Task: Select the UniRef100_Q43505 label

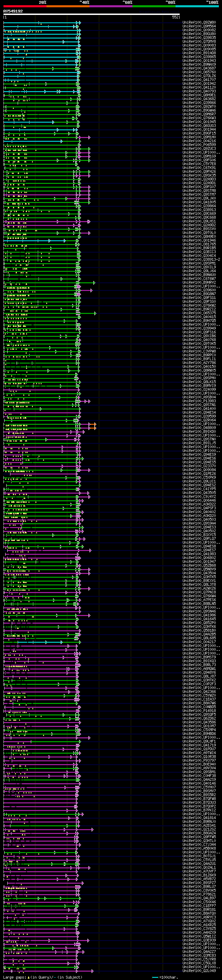Action: click(199, 493)
